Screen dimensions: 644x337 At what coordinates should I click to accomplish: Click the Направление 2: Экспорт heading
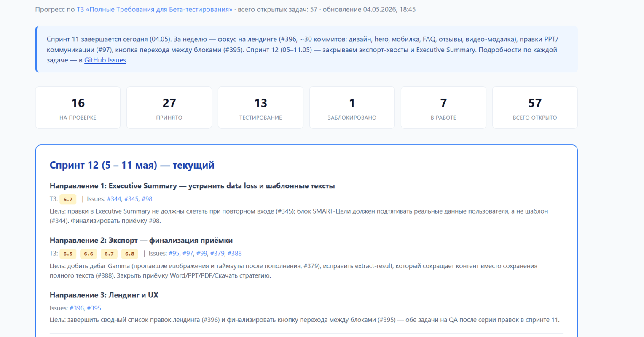tap(141, 240)
